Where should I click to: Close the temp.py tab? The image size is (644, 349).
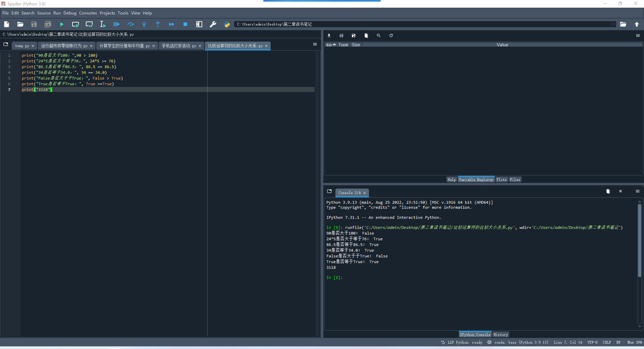[33, 46]
